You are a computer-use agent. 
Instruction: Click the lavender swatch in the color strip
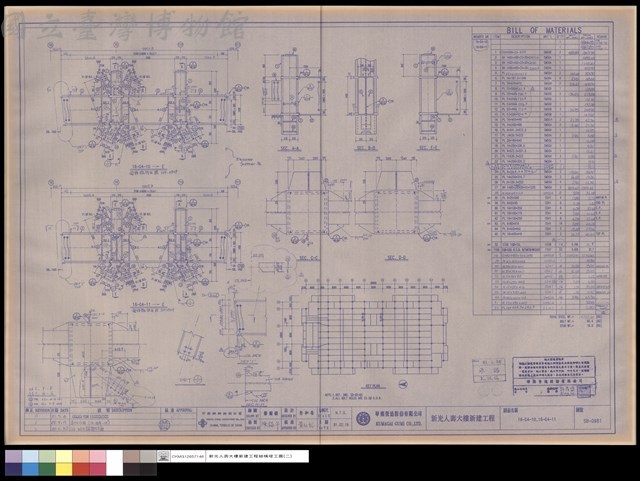(x=13, y=457)
